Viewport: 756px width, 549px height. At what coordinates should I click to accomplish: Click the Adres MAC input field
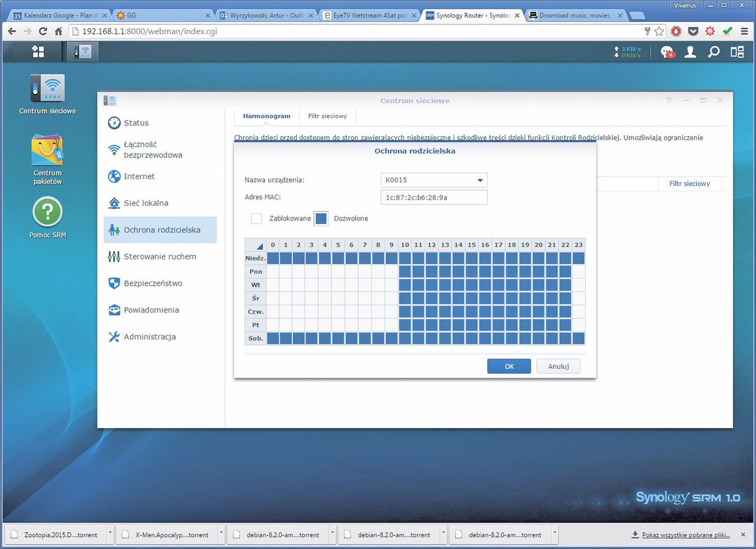click(434, 197)
